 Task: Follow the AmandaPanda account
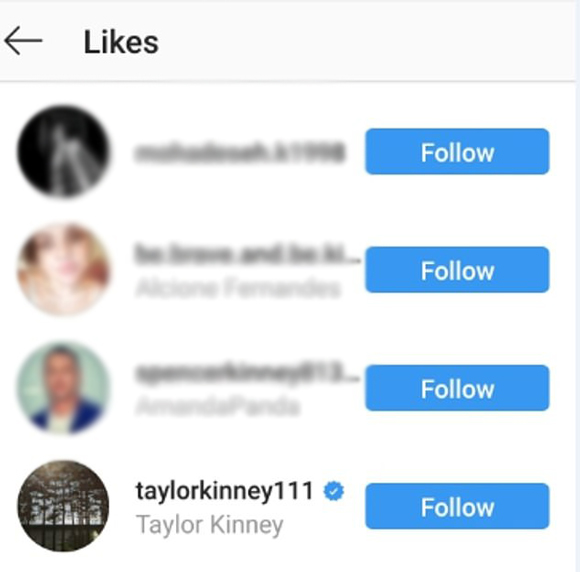(457, 388)
